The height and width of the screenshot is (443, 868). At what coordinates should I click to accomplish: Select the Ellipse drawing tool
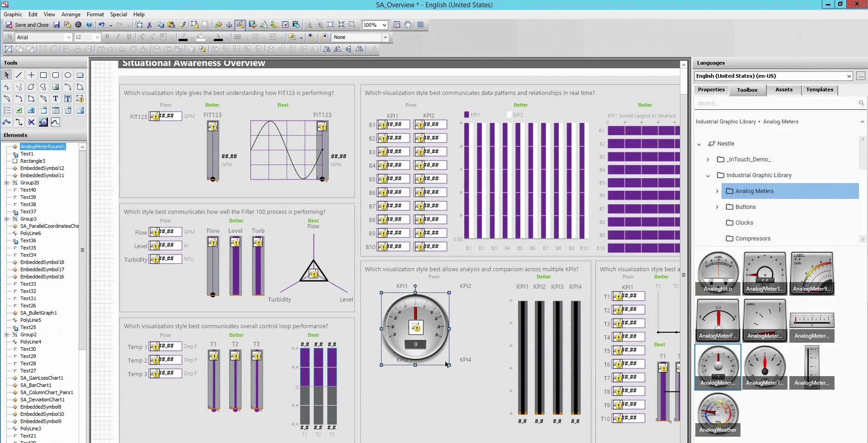tap(68, 75)
